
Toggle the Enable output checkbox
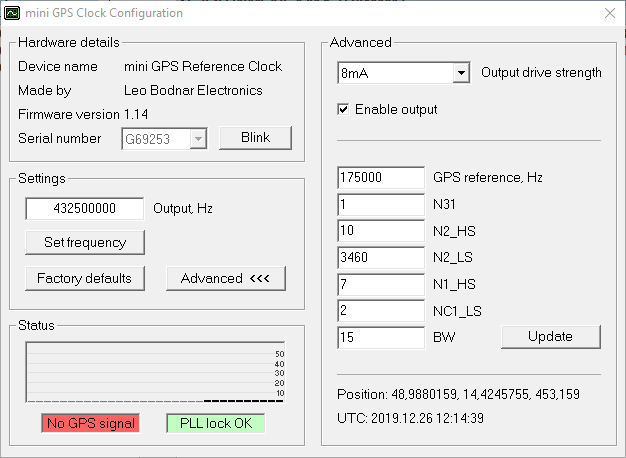point(344,109)
